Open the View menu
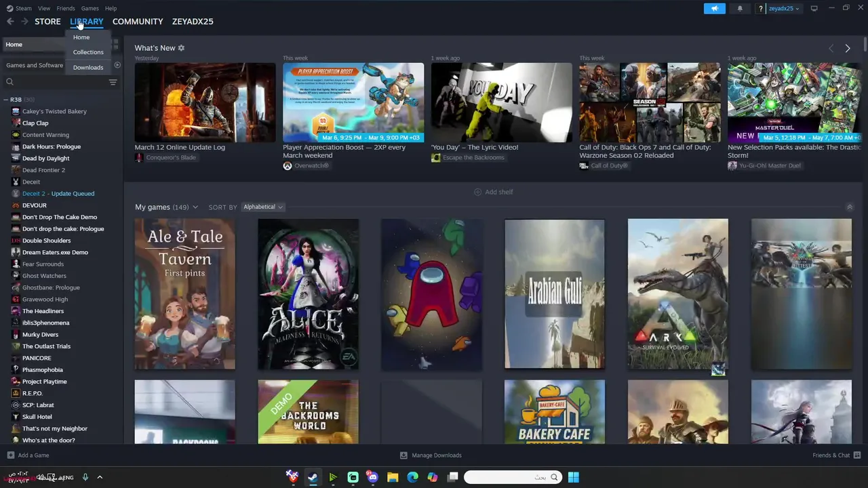The image size is (868, 488). pos(44,8)
